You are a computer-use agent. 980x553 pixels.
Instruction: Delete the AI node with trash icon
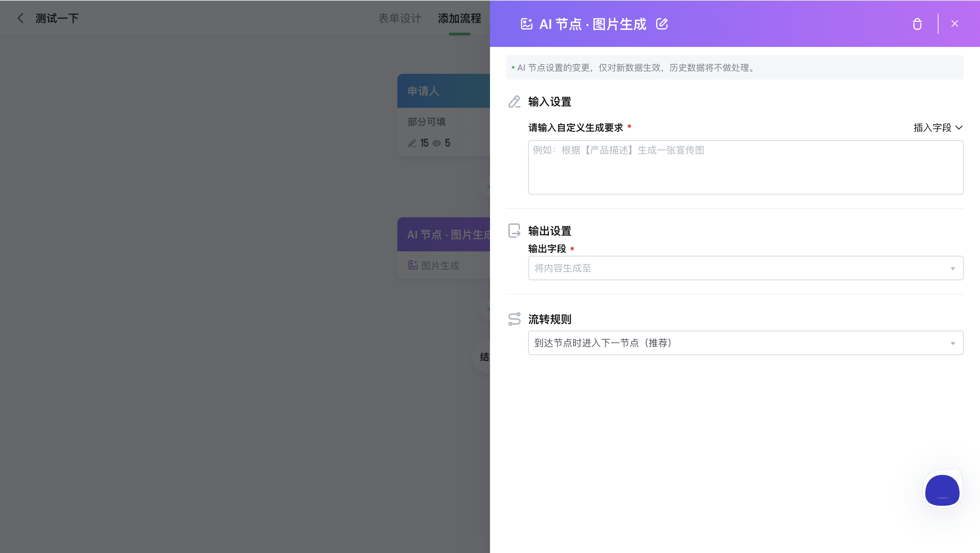[917, 24]
